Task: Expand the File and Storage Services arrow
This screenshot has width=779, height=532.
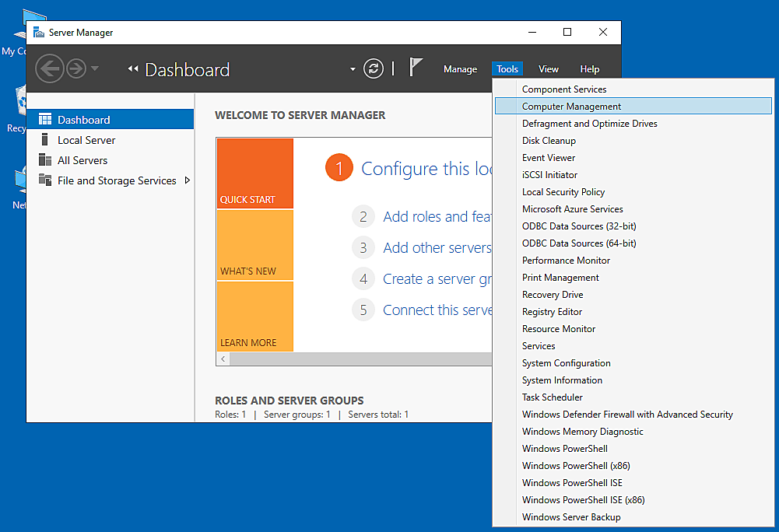Action: point(188,180)
